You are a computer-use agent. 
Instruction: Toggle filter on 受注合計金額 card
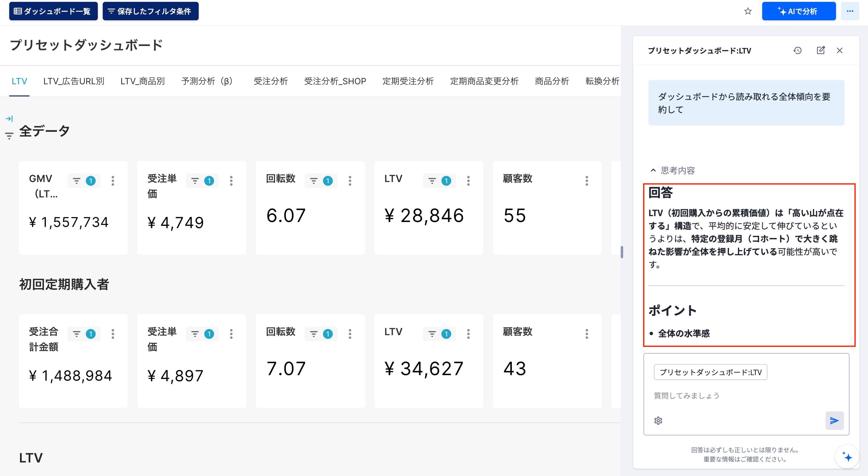84,334
